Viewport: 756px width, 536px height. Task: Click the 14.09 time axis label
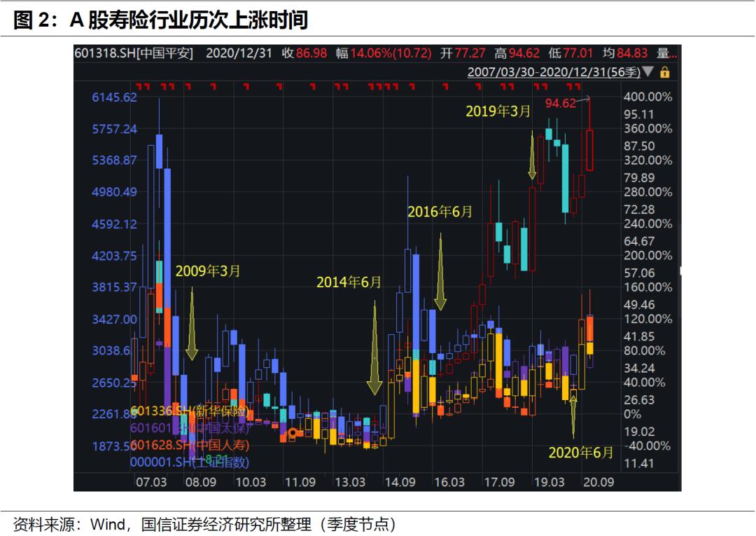coord(400,482)
